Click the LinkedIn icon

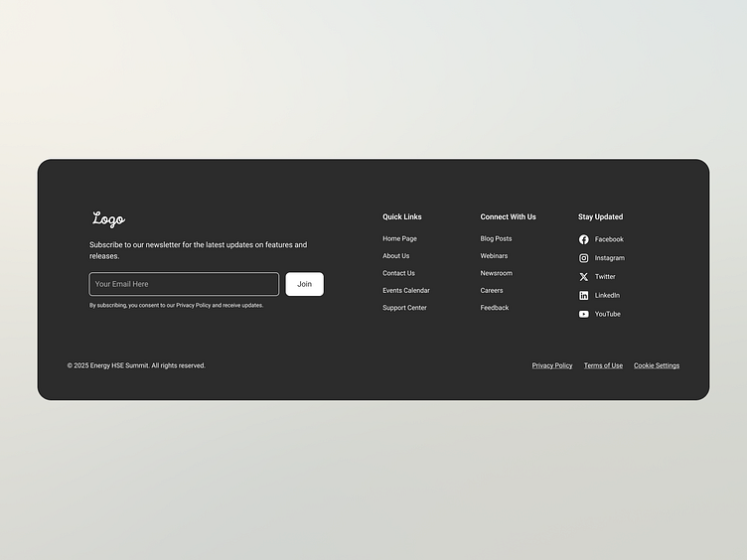[584, 295]
